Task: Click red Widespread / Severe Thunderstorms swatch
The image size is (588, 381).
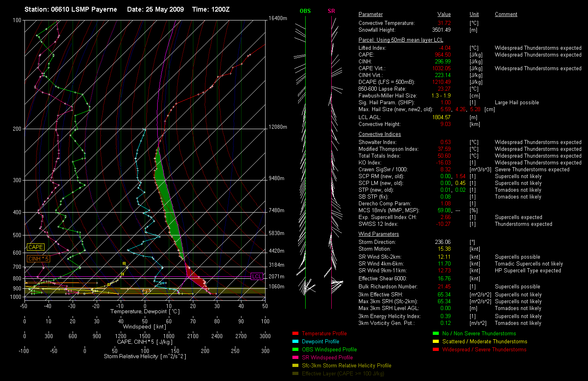Action: (436, 349)
